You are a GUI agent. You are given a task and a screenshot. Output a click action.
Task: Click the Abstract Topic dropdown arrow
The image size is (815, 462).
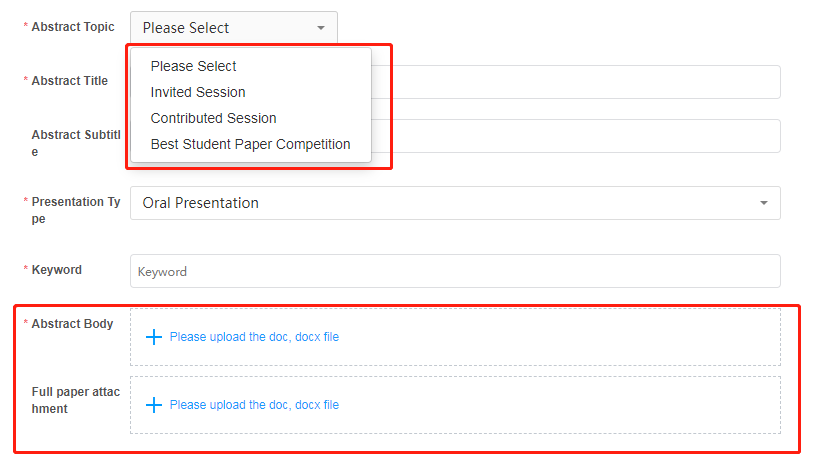coord(321,28)
